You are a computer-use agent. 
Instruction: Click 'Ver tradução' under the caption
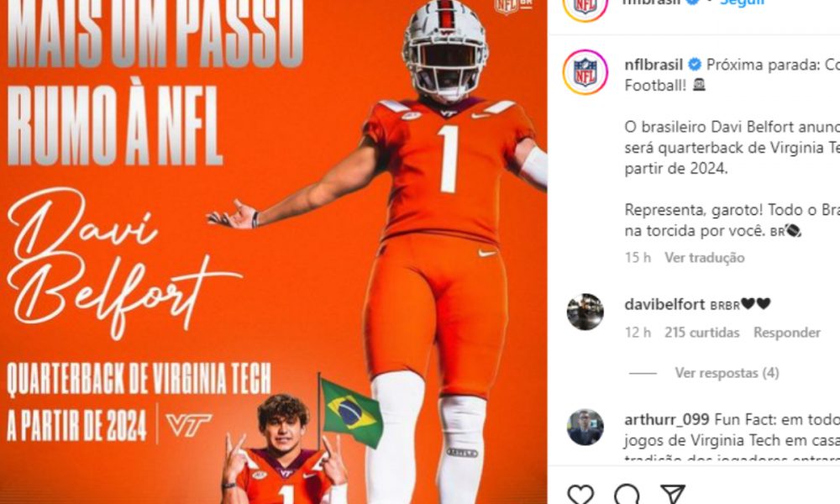tap(705, 258)
